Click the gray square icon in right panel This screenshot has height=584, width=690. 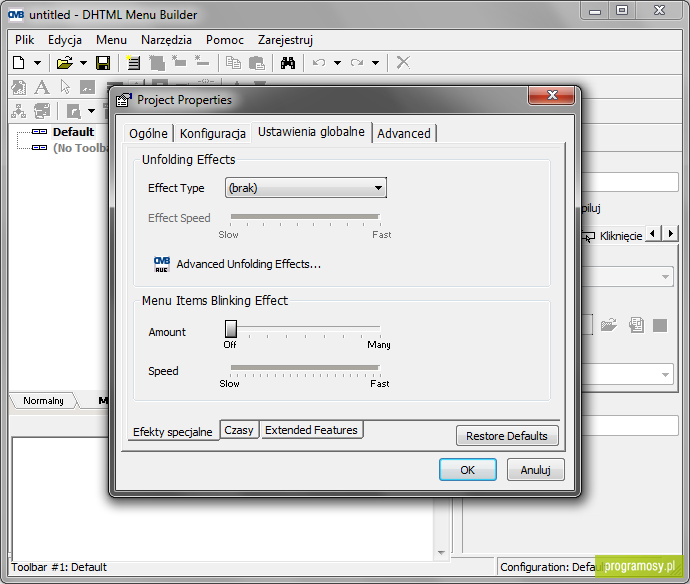tap(660, 326)
